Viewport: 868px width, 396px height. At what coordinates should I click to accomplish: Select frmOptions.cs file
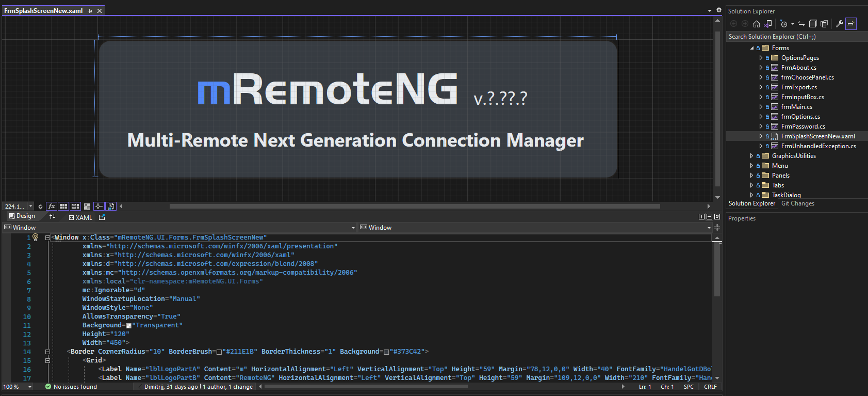(800, 117)
